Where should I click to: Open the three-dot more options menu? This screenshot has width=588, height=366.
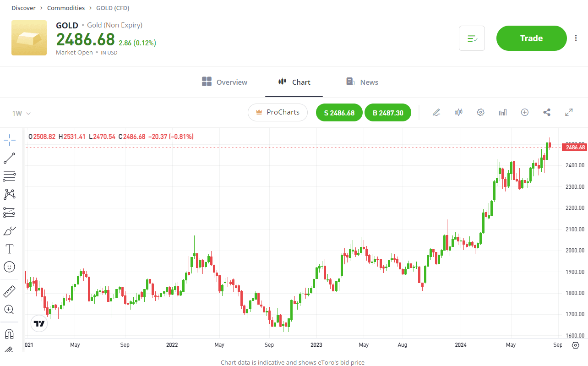tap(576, 38)
